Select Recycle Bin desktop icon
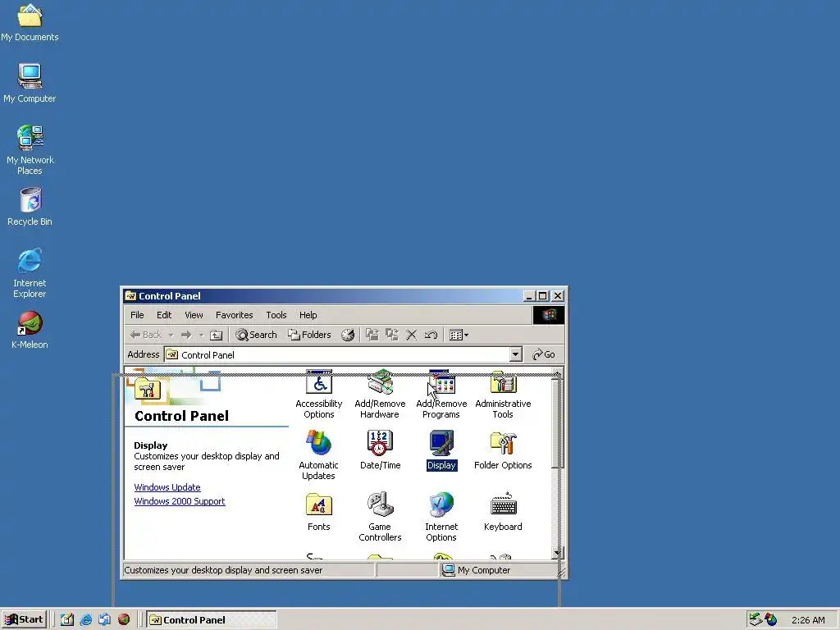Screen dimensions: 840x630 30,207
